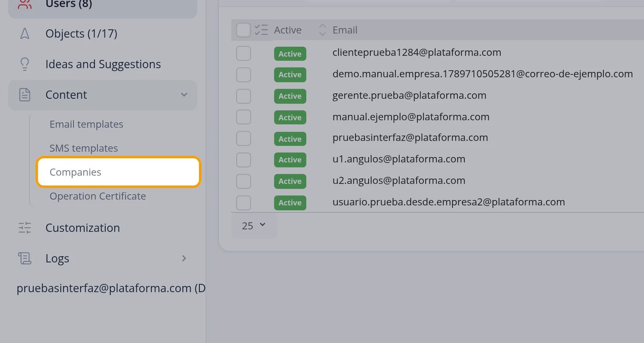Click the Ideas and Suggestions lightbulb icon
This screenshot has width=644, height=343.
[x=25, y=64]
